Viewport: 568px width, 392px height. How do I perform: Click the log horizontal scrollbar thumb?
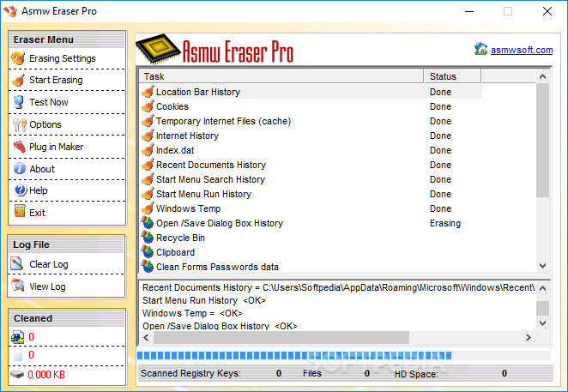(x=281, y=338)
